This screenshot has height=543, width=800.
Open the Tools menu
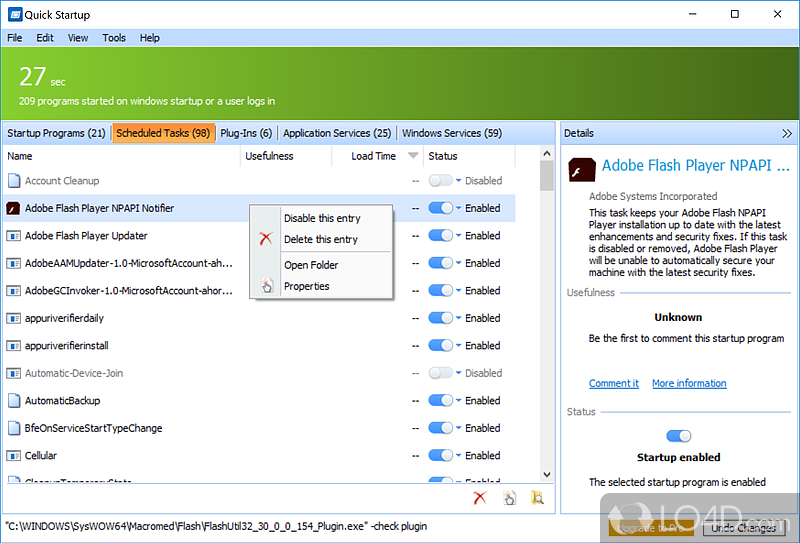tap(114, 38)
